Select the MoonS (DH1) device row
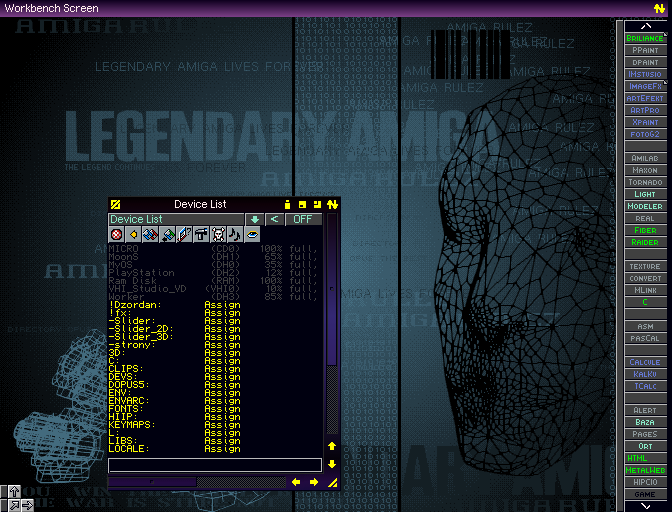672x512 pixels. pyautogui.click(x=215, y=257)
